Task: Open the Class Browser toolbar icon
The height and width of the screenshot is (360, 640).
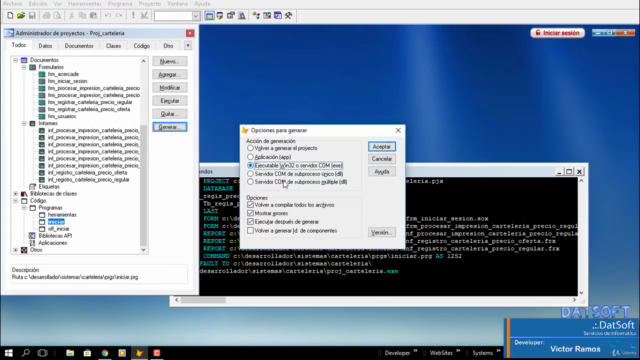Action: 256,16
